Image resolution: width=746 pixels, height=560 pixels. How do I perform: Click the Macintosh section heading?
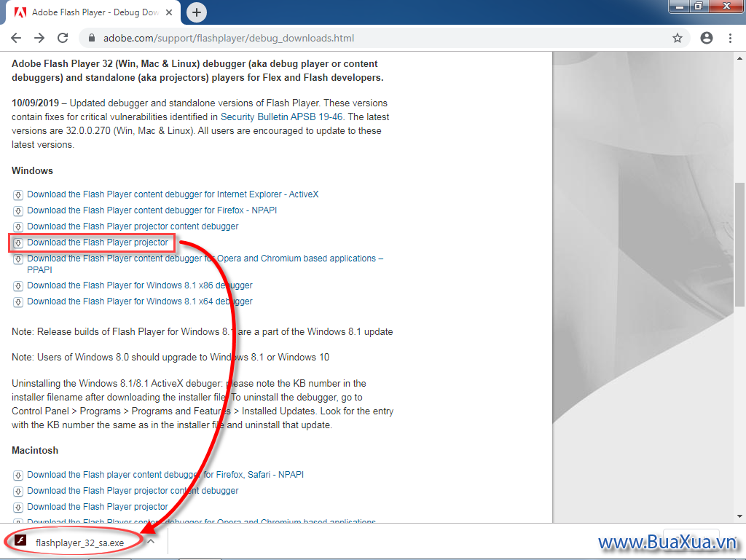(35, 450)
